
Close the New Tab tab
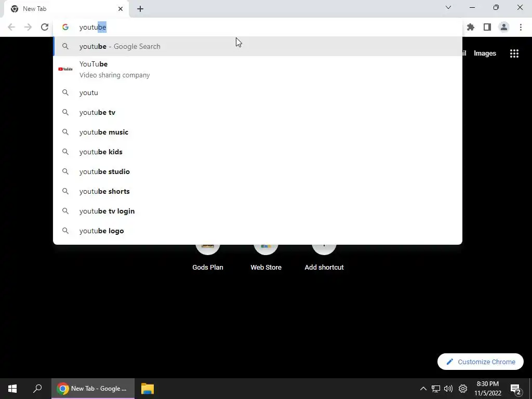(121, 9)
